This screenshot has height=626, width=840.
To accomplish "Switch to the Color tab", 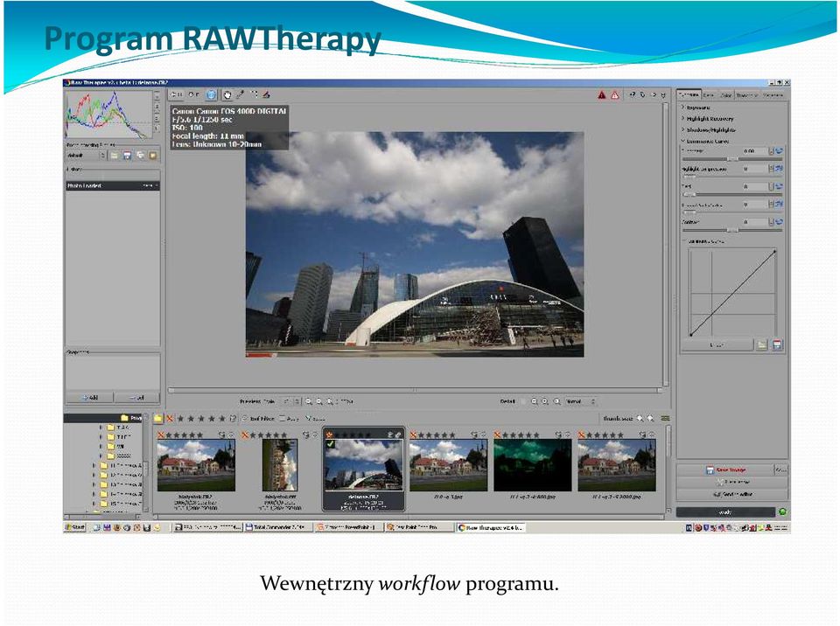I will pos(726,94).
